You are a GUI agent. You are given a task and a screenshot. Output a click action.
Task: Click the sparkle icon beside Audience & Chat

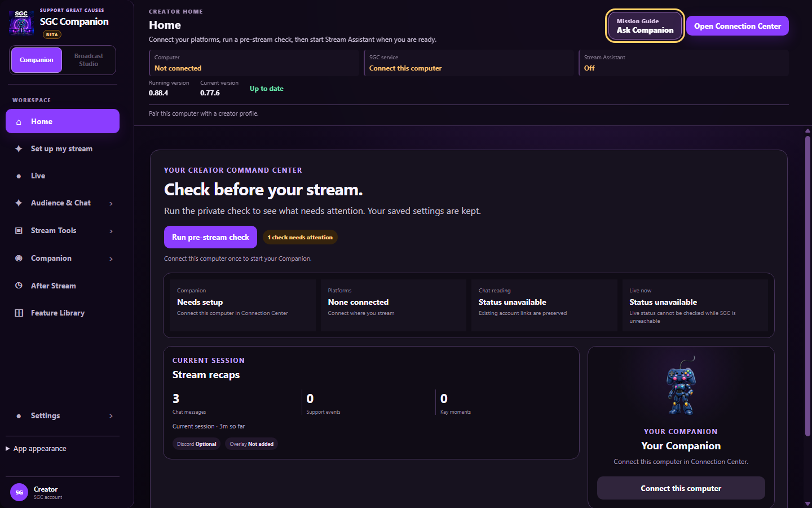pos(19,203)
